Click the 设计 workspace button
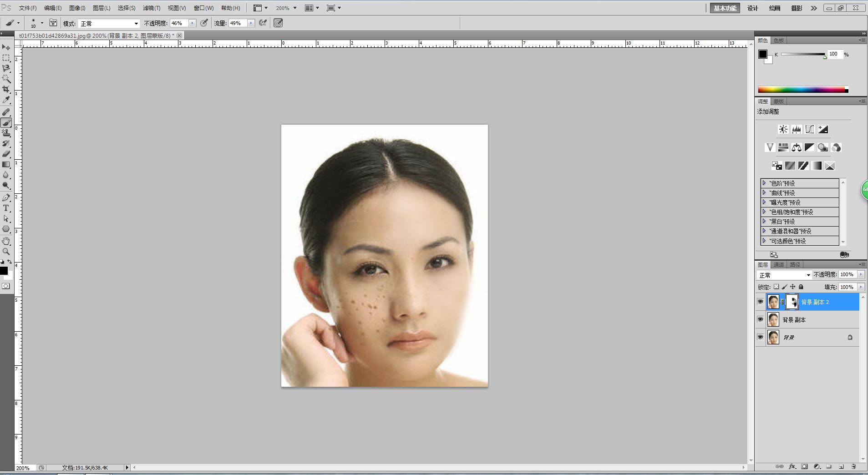This screenshot has width=868, height=475. pos(752,8)
